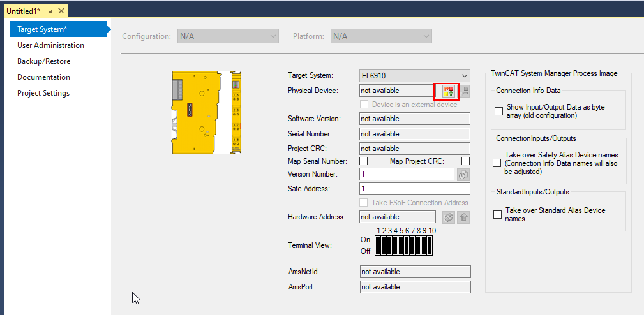Switch to the Documentation page
The width and height of the screenshot is (644, 315).
tap(43, 77)
